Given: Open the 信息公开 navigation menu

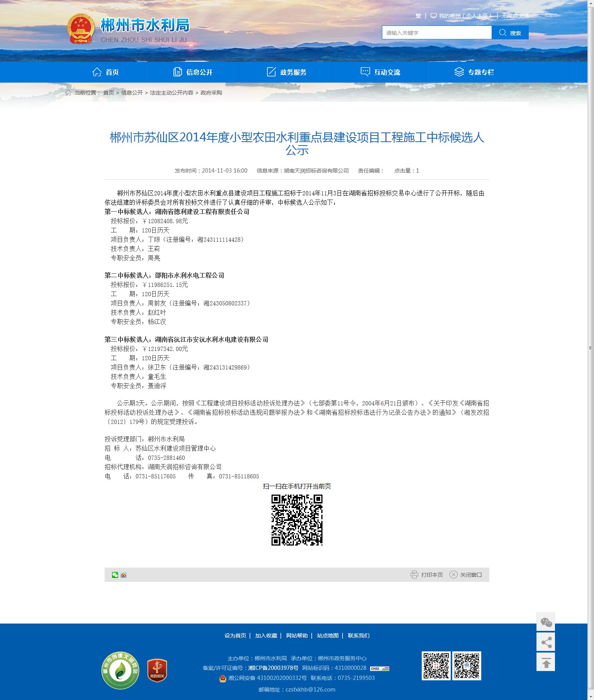Looking at the screenshot, I should (x=193, y=72).
